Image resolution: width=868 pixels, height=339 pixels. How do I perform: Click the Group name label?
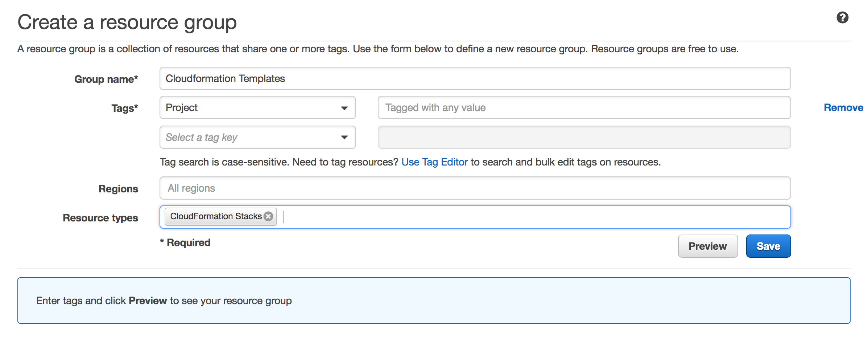click(x=106, y=79)
